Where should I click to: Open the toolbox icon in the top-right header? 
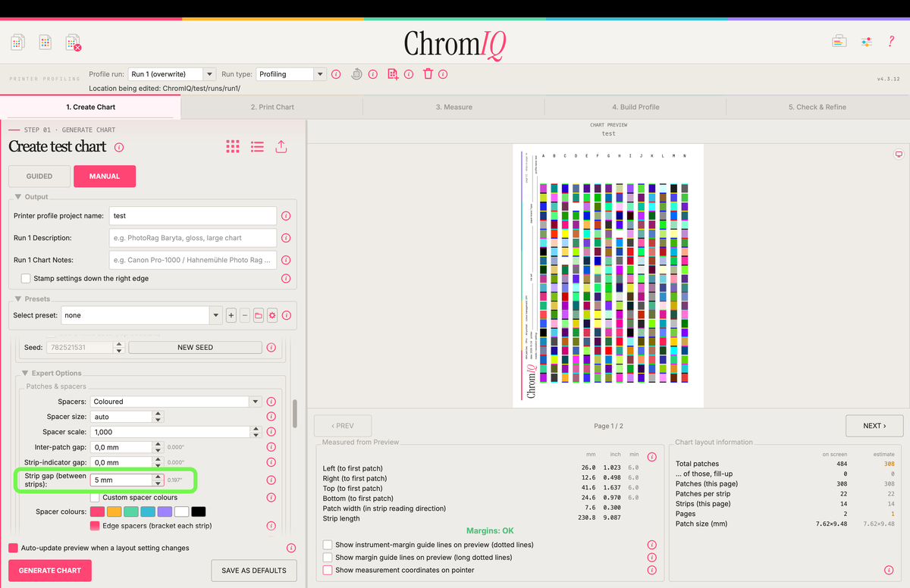point(839,42)
